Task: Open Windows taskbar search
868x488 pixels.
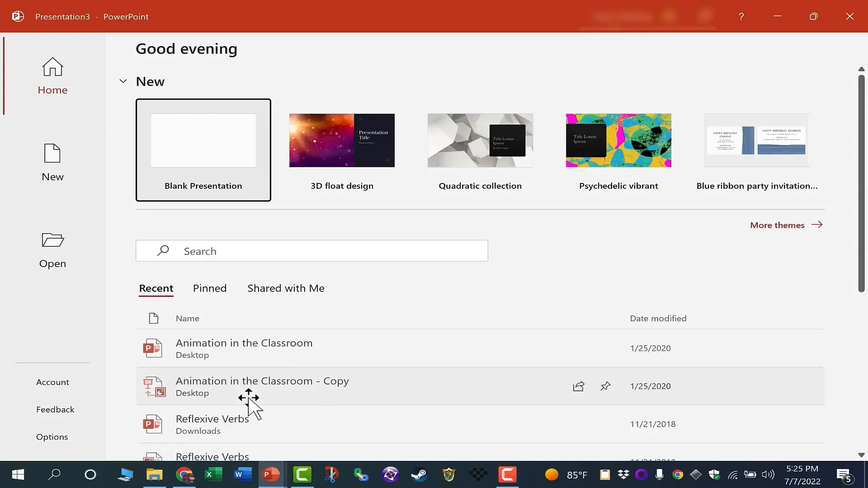Action: point(54,474)
